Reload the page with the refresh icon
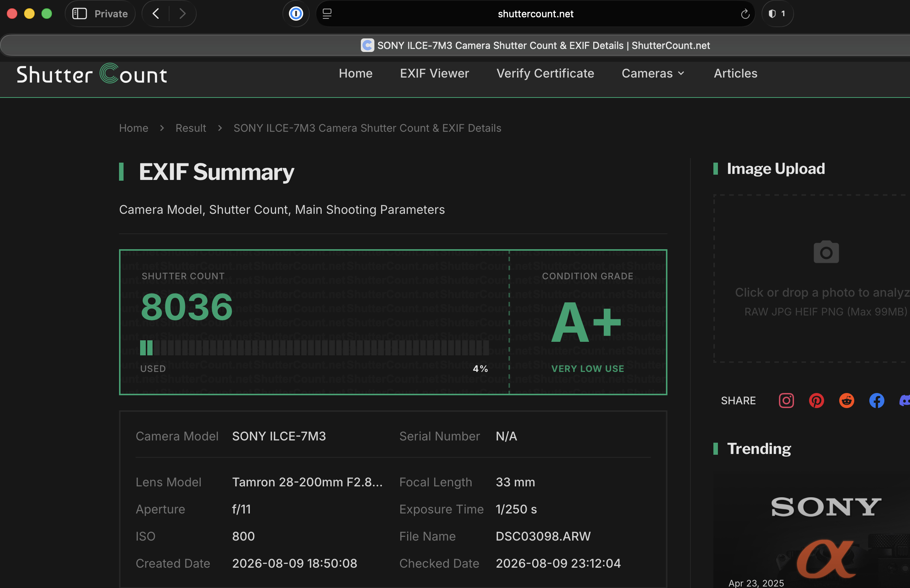 [745, 14]
